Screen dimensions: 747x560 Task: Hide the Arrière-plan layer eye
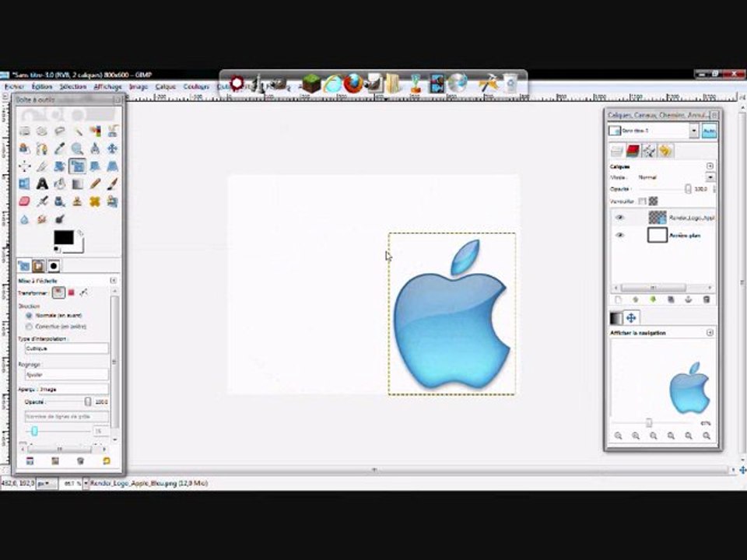pyautogui.click(x=619, y=235)
